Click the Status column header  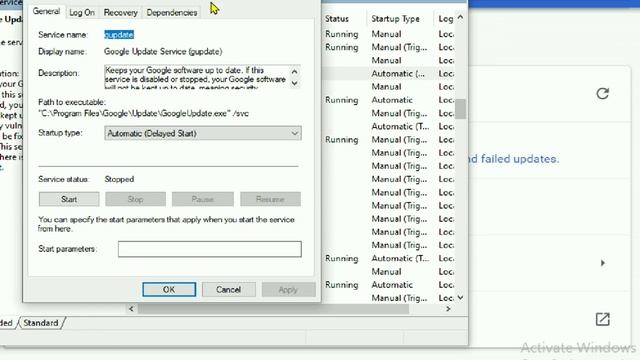tap(337, 19)
